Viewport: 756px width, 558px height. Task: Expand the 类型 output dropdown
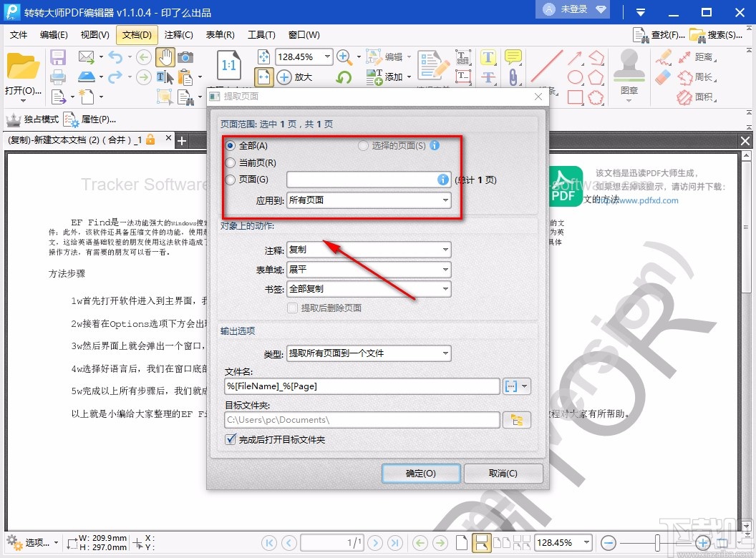369,353
